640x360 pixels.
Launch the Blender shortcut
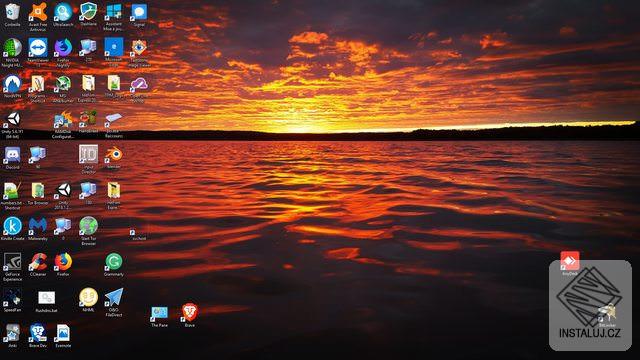click(x=113, y=155)
